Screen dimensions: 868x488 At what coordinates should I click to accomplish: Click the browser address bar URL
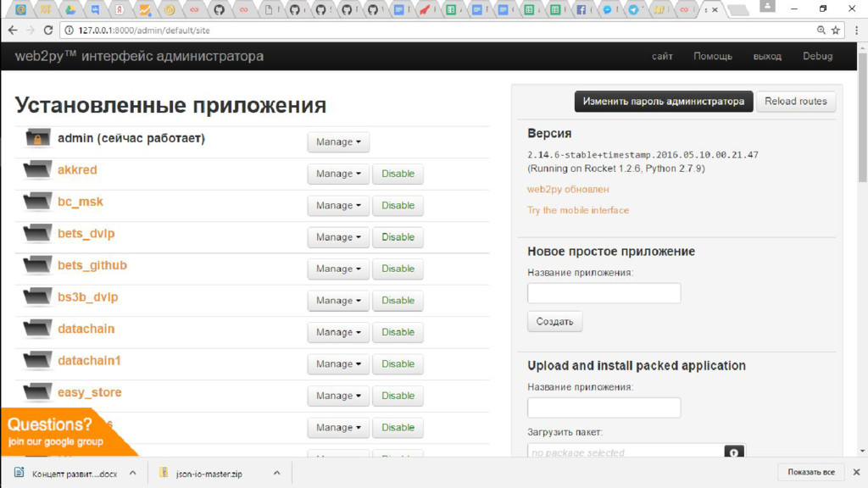144,30
